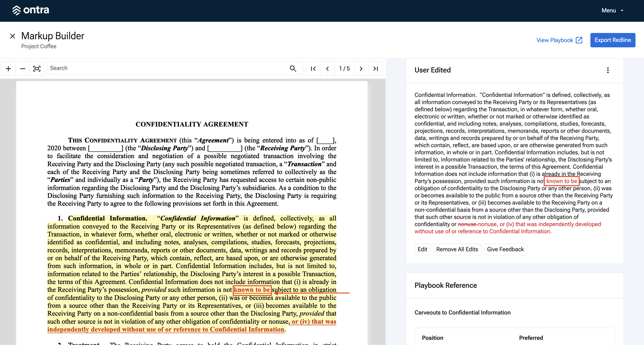Viewport: 644px width, 345px height.
Task: Open the View Playbook link
Action: [559, 40]
